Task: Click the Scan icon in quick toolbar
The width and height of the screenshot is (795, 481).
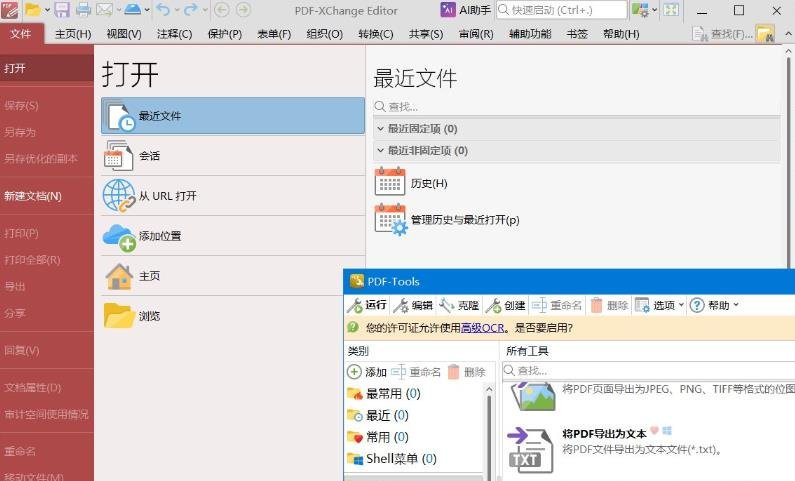Action: (132, 10)
